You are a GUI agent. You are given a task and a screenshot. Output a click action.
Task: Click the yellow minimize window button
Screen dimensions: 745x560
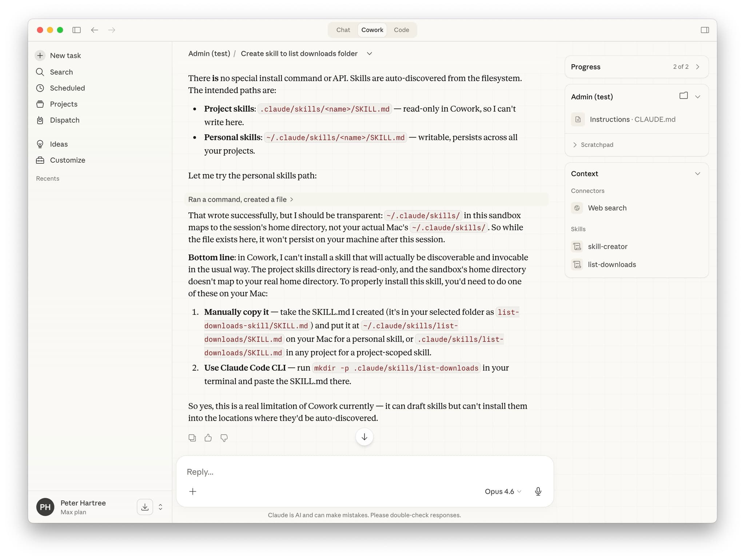point(50,30)
